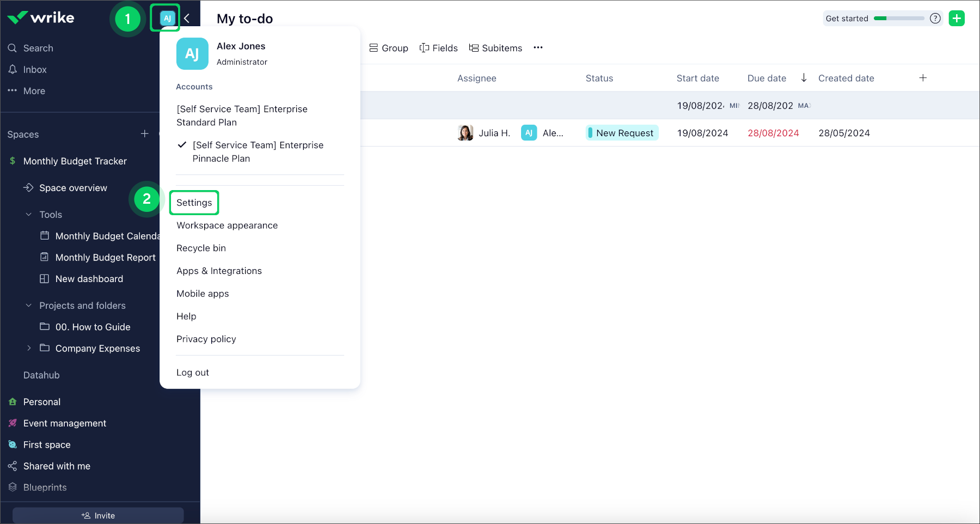Switch to the Enterprise Standard Plan account
The width and height of the screenshot is (980, 524).
coord(242,115)
